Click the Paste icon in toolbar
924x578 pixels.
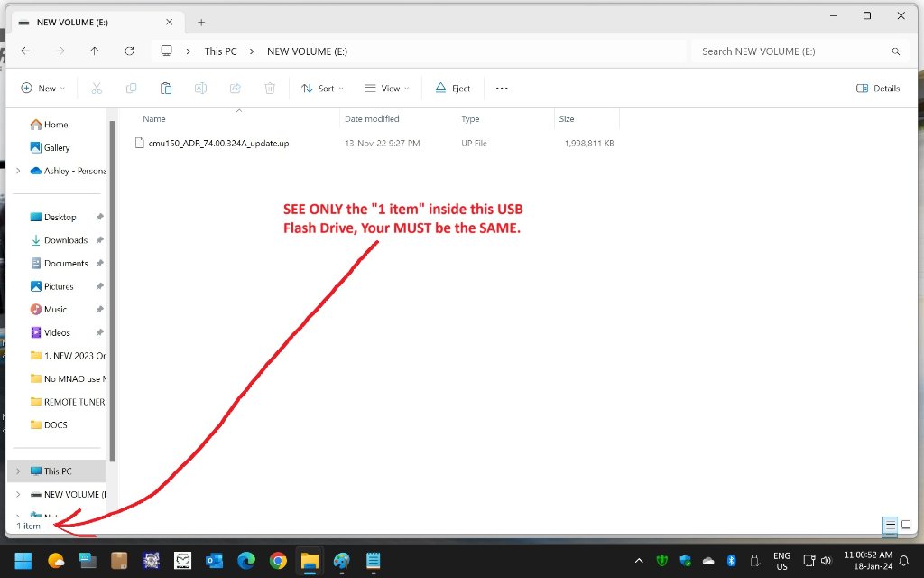point(166,89)
